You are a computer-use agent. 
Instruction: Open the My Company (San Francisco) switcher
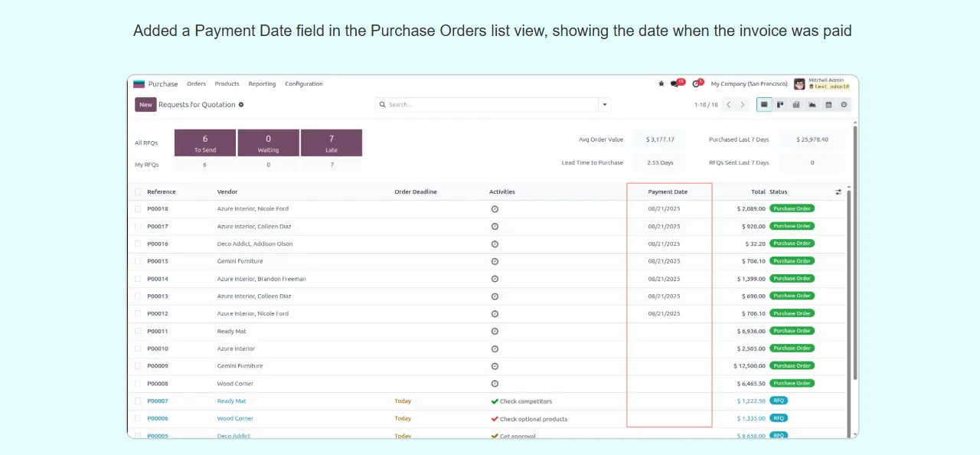pyautogui.click(x=749, y=84)
